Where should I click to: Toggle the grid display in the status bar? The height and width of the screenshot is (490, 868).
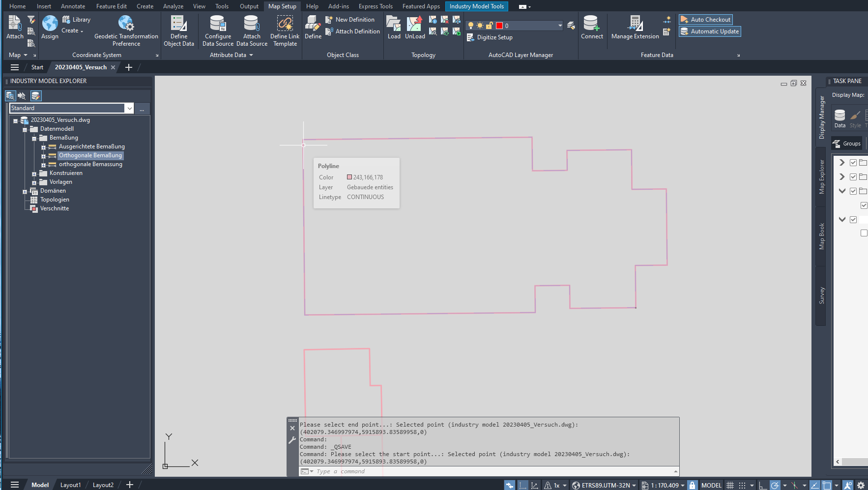click(730, 485)
